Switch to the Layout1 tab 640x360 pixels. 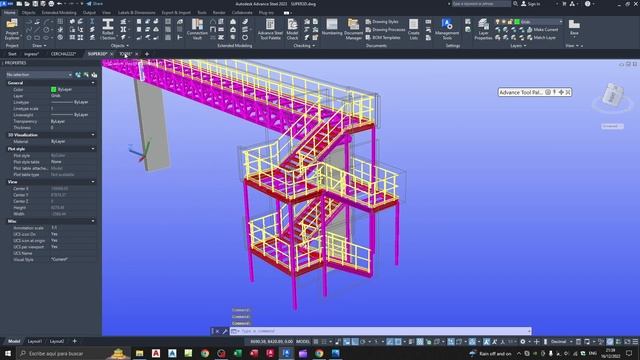(x=35, y=341)
